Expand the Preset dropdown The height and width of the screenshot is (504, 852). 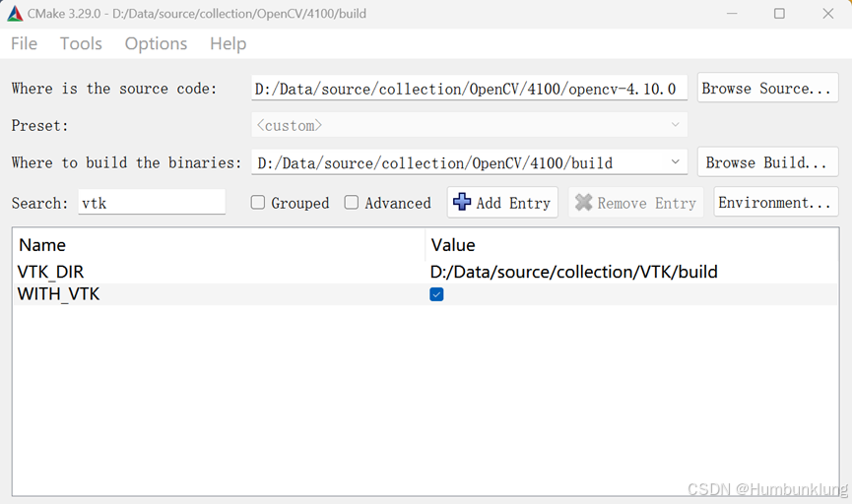point(676,126)
